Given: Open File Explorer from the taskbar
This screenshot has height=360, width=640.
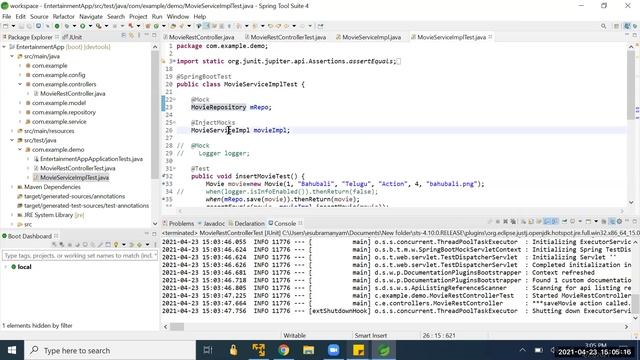Looking at the screenshot, I should (309, 350).
